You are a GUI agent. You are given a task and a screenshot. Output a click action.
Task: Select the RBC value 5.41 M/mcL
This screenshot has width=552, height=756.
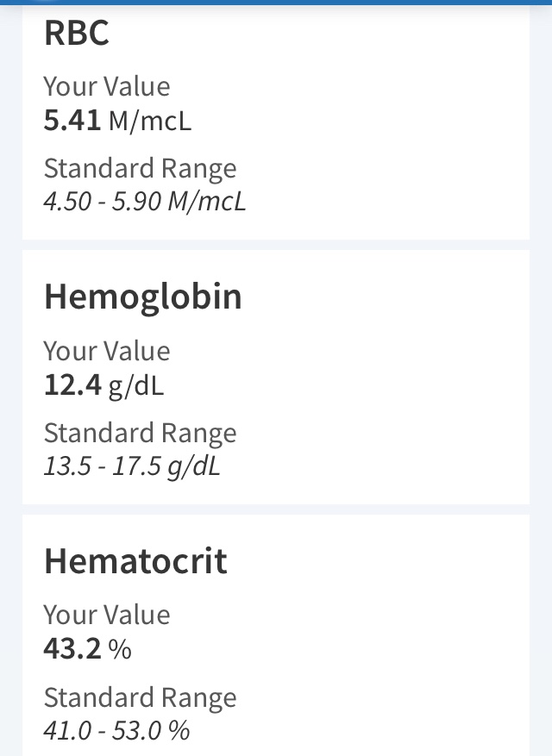click(x=117, y=121)
